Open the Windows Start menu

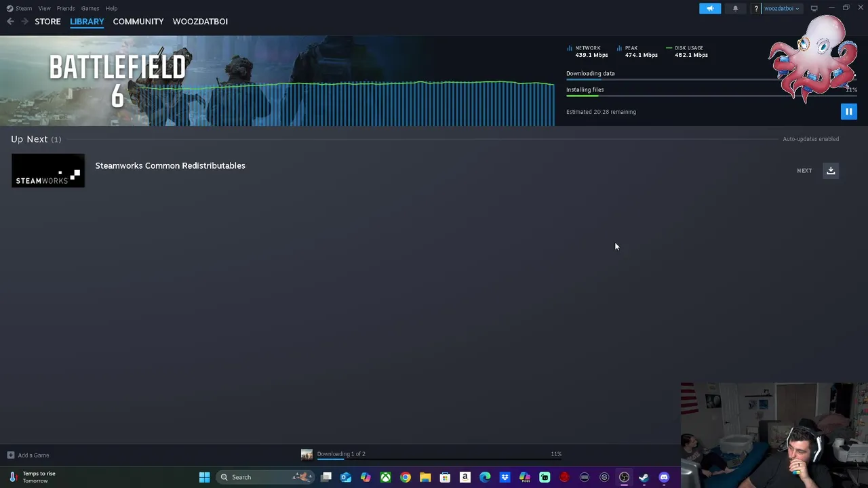point(204,477)
